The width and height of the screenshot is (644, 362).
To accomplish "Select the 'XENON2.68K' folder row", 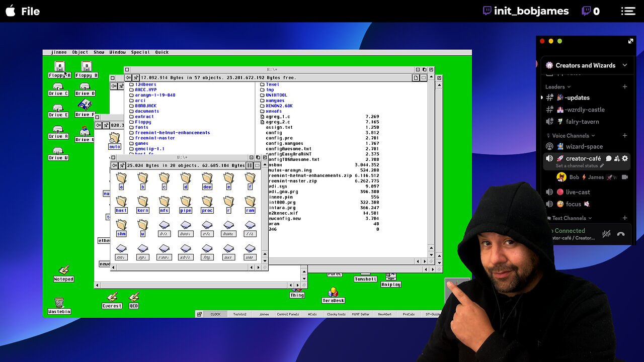I will tap(276, 106).
